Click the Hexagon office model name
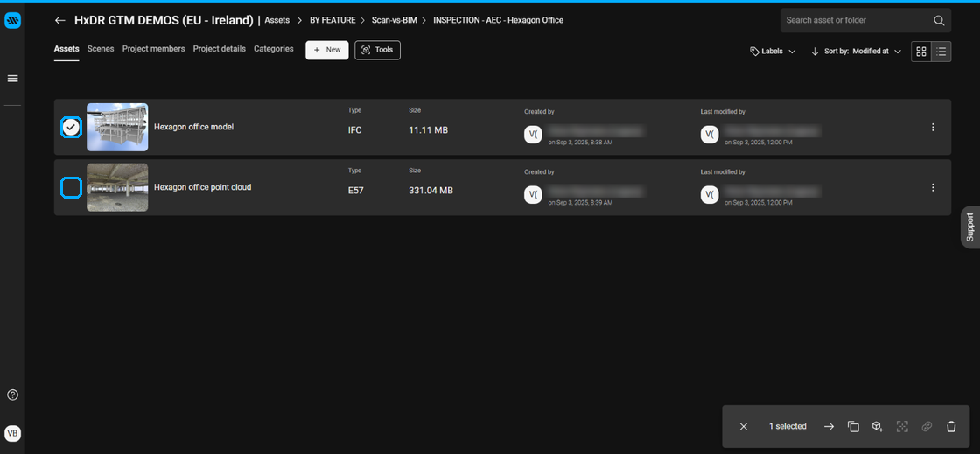 click(193, 128)
